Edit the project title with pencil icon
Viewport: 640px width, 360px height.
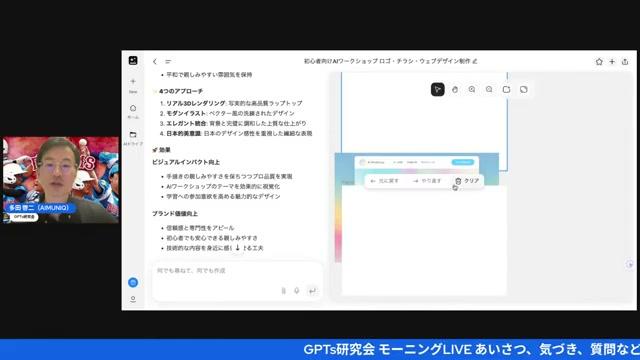pyautogui.click(x=475, y=61)
